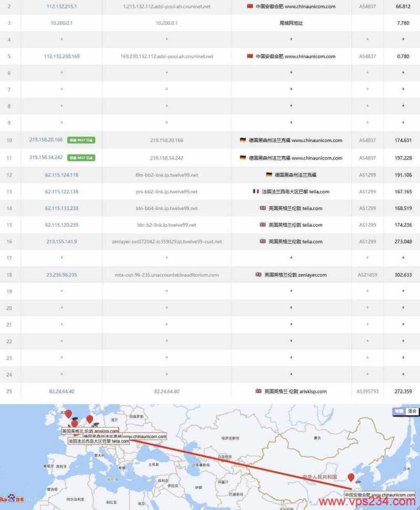
Task: Click the 62.115.124.118 address link
Action: pyautogui.click(x=61, y=174)
